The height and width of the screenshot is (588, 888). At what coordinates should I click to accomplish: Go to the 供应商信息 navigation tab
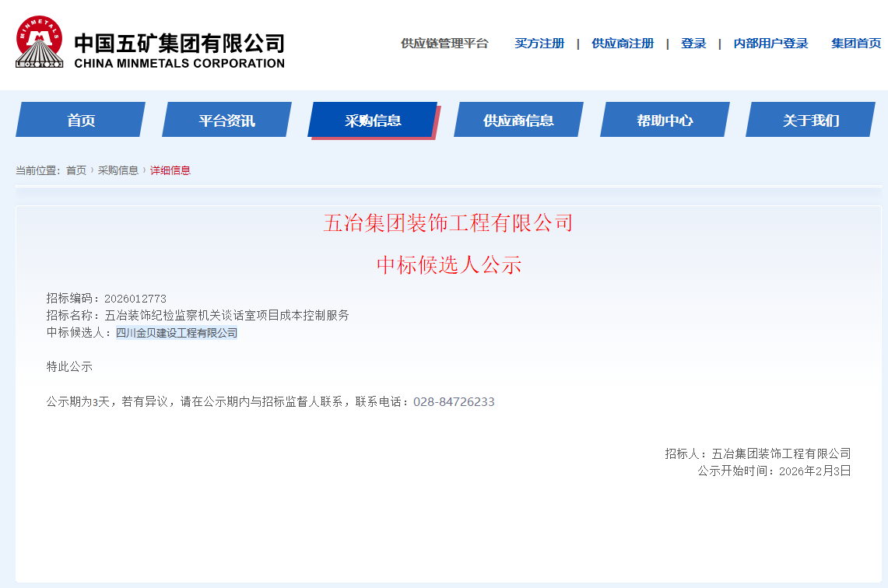[518, 120]
